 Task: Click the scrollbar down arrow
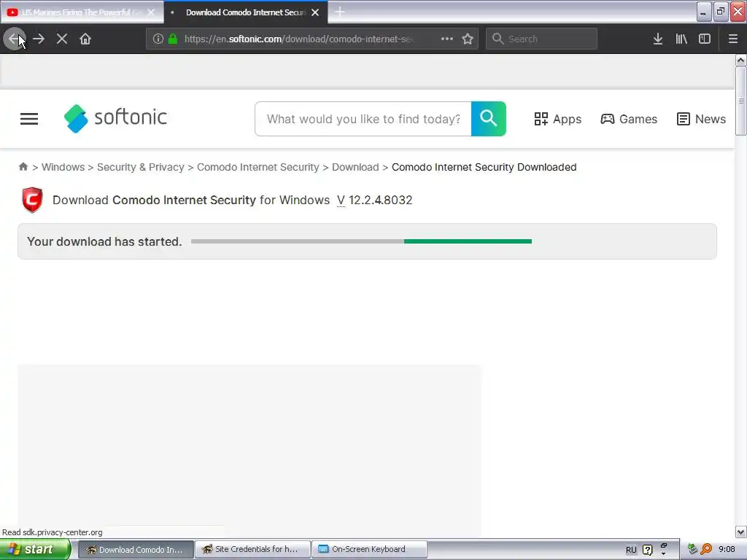point(740,532)
